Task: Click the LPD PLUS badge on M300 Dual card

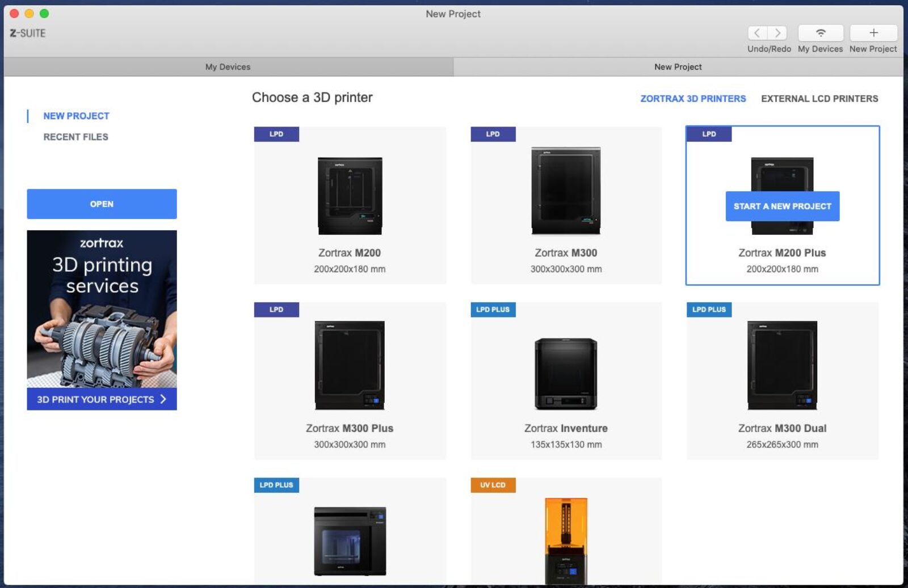Action: pos(709,310)
